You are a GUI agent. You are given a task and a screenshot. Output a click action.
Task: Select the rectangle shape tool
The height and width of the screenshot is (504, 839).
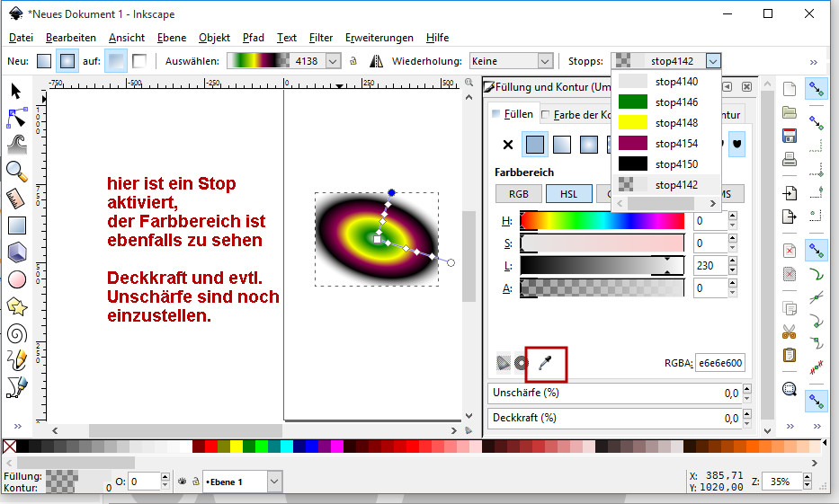pos(16,225)
